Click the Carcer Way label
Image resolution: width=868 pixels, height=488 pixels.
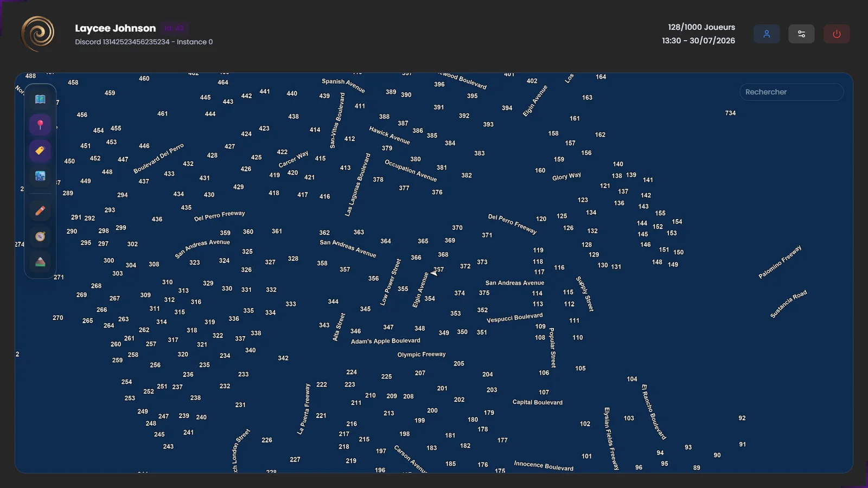[293, 159]
